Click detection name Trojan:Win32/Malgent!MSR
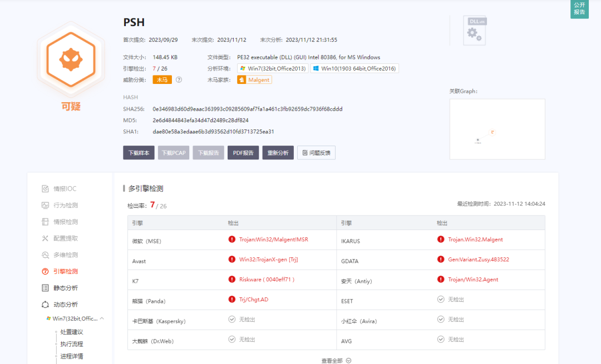 [274, 239]
